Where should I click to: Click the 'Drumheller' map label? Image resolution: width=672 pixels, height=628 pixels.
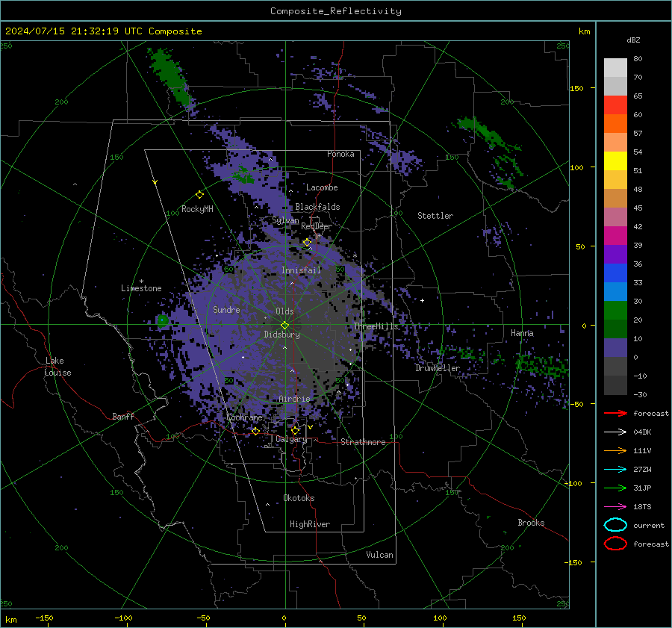pos(438,368)
